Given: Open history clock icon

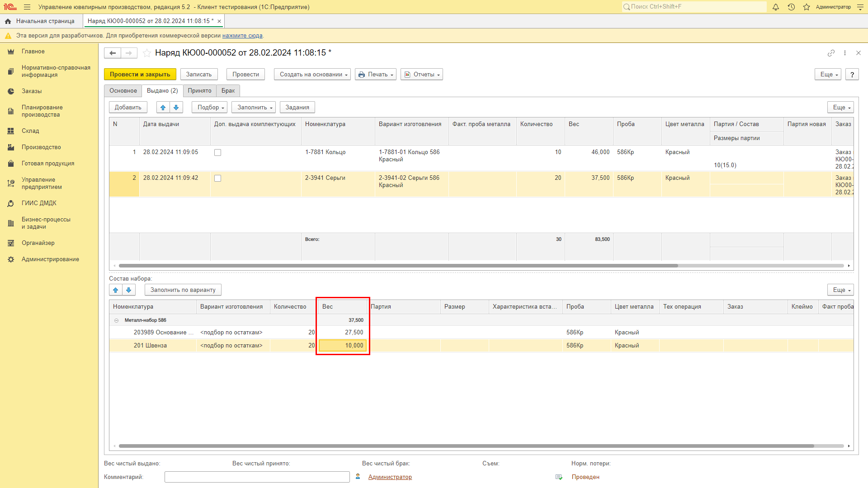Looking at the screenshot, I should coord(791,7).
